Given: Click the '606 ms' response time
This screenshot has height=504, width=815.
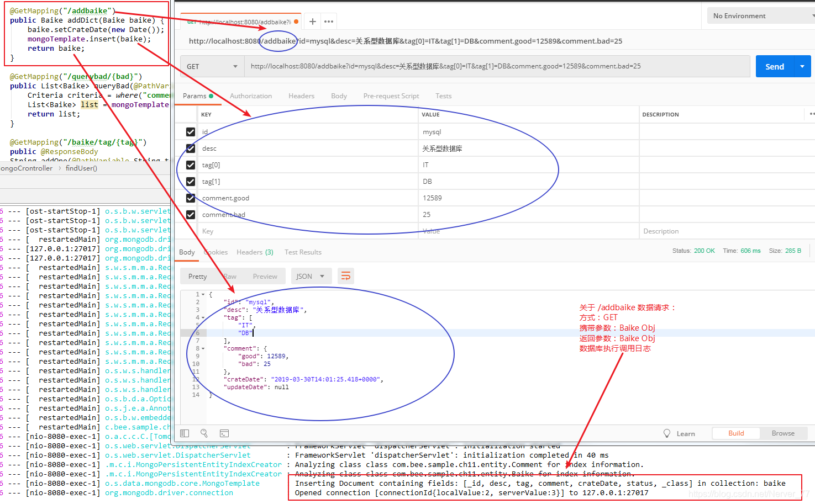Looking at the screenshot, I should click(x=750, y=251).
